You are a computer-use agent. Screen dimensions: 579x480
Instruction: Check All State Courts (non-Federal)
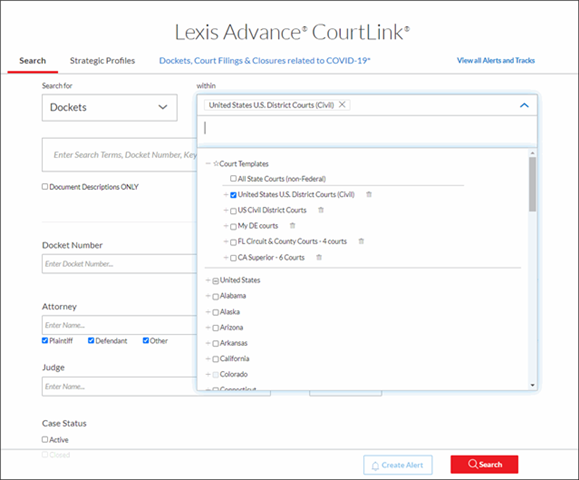233,179
